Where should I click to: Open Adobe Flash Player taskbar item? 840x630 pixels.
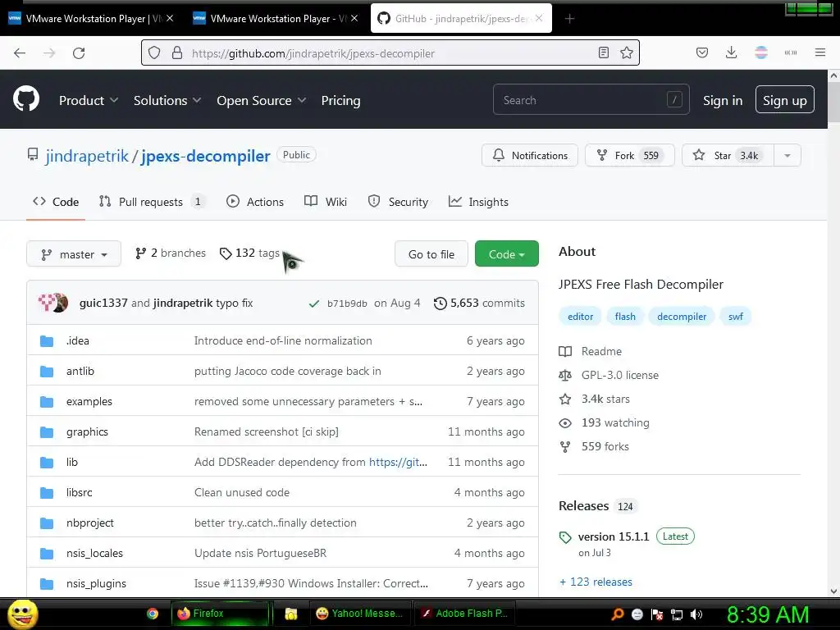point(465,614)
